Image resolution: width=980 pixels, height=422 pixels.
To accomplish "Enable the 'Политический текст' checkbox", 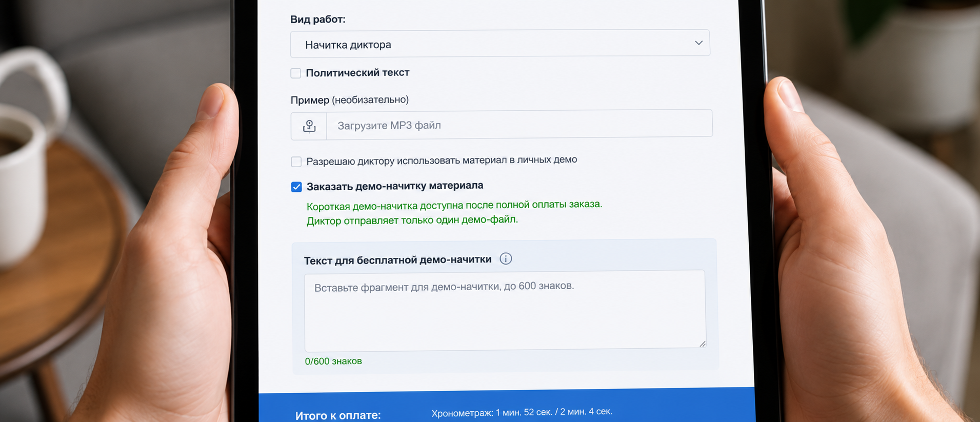I will point(296,73).
